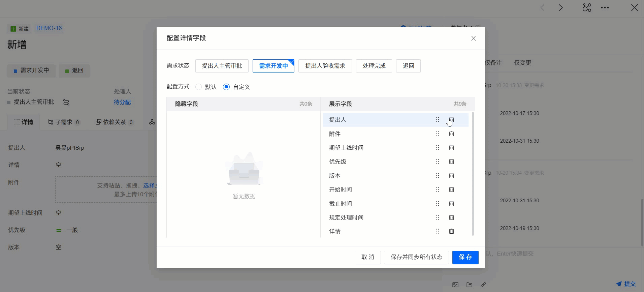Click 需求开发中 transition button on page
The width and height of the screenshot is (644, 292).
click(31, 70)
